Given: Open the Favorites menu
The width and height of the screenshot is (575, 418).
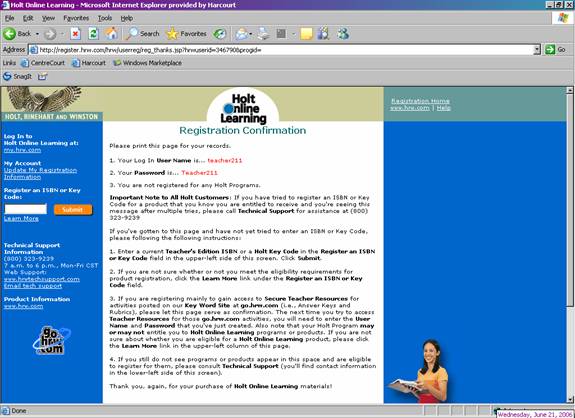Looking at the screenshot, I should [x=76, y=18].
